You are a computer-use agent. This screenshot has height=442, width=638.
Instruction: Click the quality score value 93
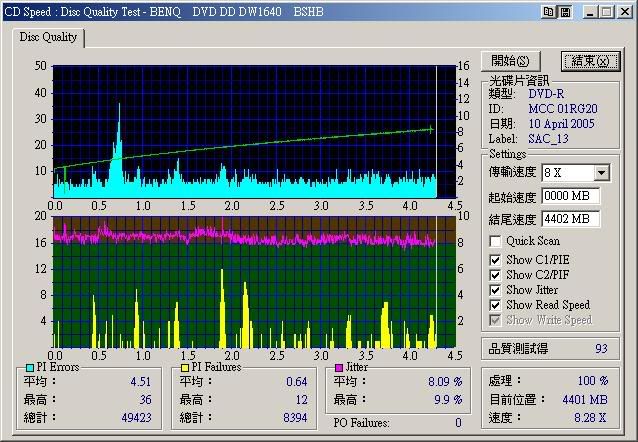pyautogui.click(x=601, y=349)
